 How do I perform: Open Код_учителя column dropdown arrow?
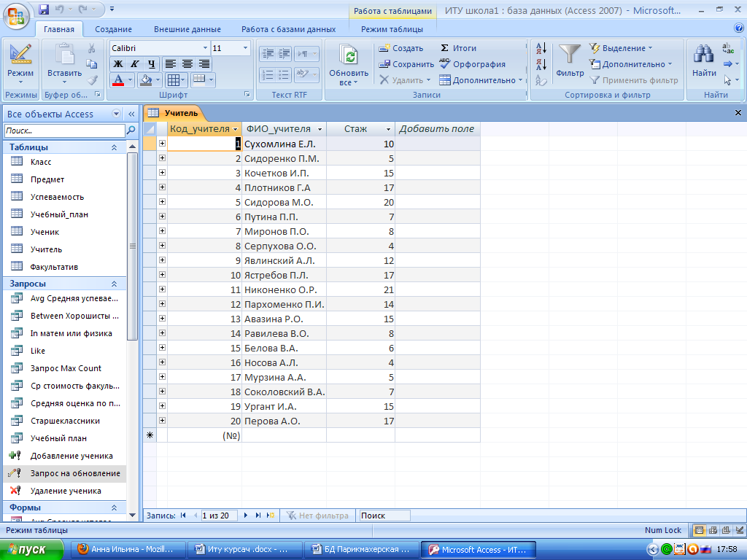[235, 129]
